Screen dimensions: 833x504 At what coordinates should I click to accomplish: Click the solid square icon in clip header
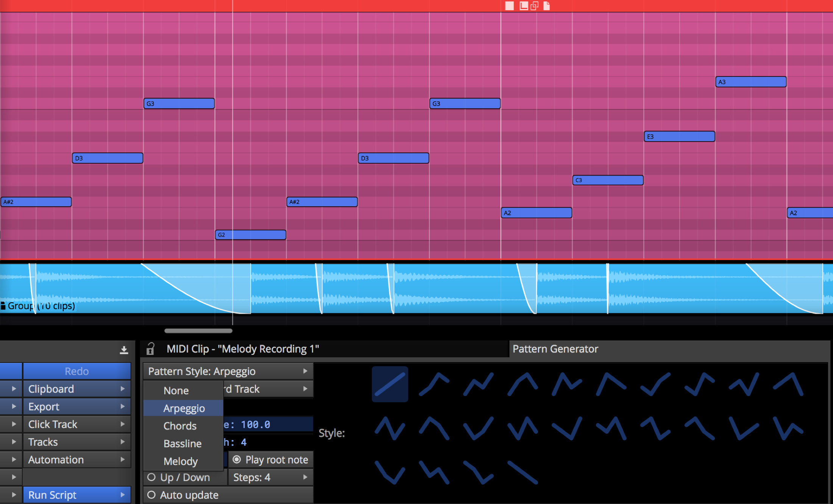click(510, 6)
